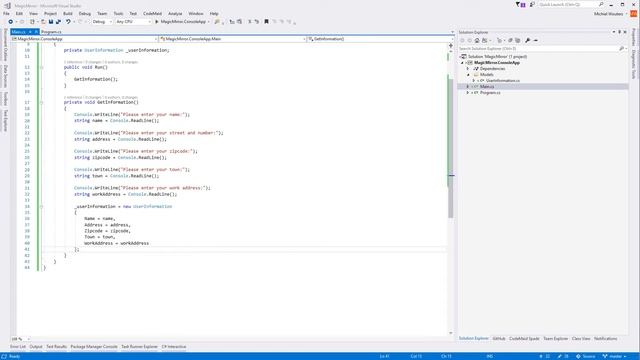The image size is (640, 360).
Task: Expand the Program.cs node
Action: point(468,93)
